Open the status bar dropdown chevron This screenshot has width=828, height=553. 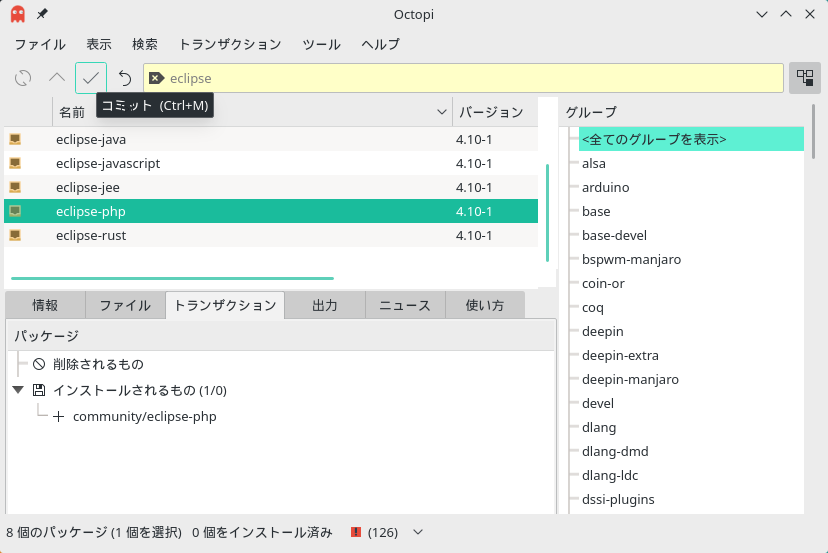pyautogui.click(x=418, y=532)
